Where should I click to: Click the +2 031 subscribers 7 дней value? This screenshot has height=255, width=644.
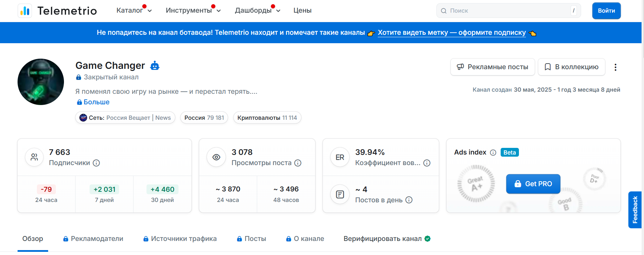coord(104,189)
